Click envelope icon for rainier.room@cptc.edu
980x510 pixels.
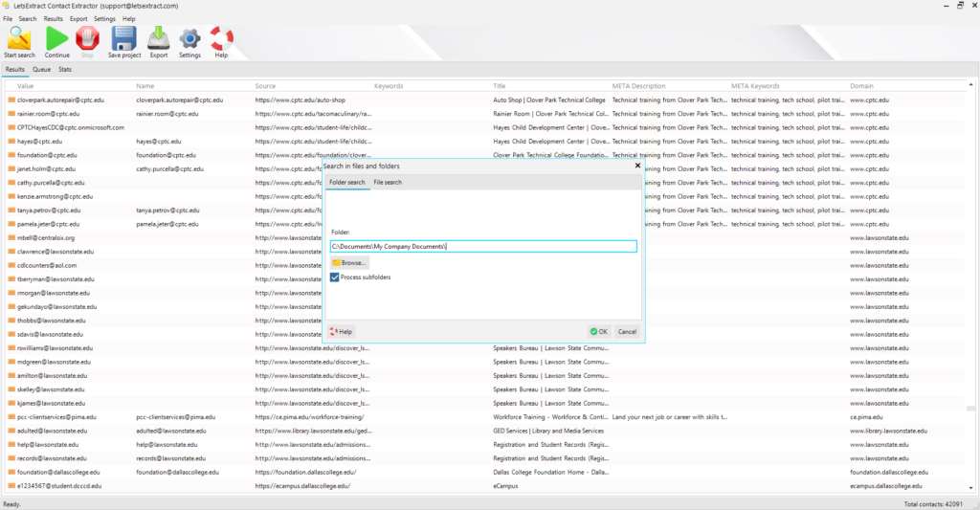(11, 114)
